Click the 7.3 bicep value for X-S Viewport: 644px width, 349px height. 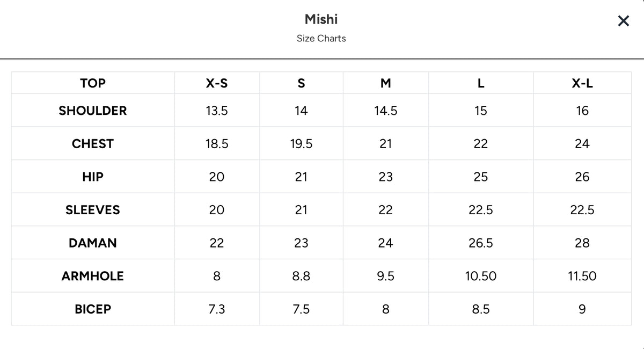point(217,309)
